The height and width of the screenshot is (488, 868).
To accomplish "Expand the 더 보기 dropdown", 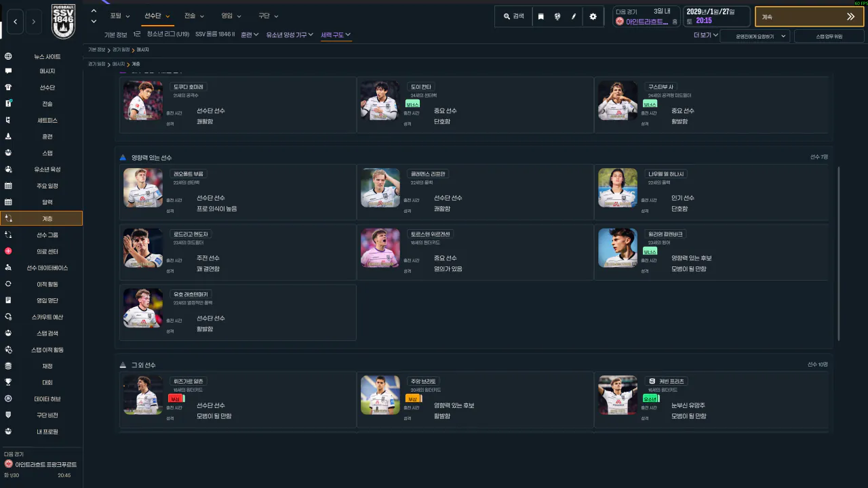I will pyautogui.click(x=706, y=35).
